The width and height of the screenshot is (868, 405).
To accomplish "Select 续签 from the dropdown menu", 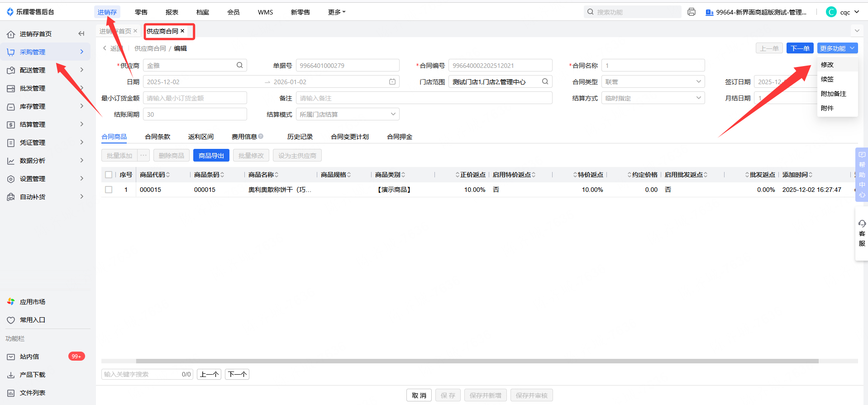I will tap(827, 79).
